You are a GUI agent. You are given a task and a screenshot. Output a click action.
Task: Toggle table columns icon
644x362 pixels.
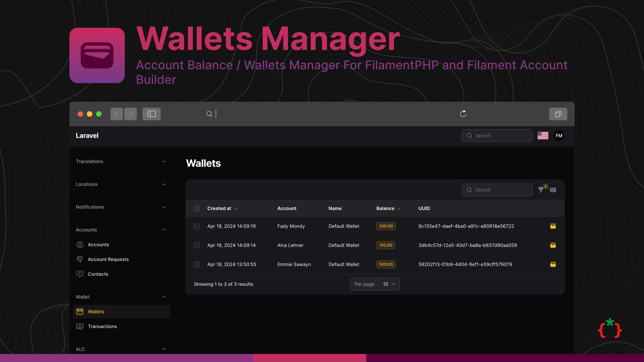pyautogui.click(x=553, y=190)
